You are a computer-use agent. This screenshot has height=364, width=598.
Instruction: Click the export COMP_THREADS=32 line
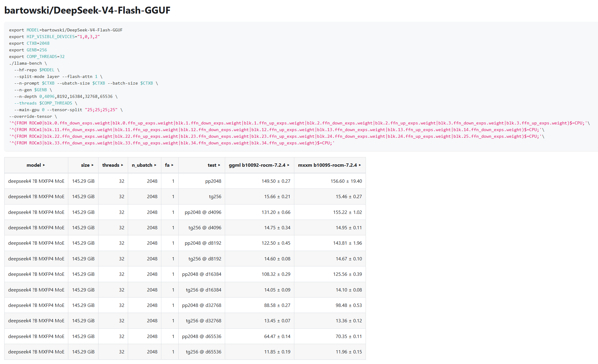[x=37, y=56]
